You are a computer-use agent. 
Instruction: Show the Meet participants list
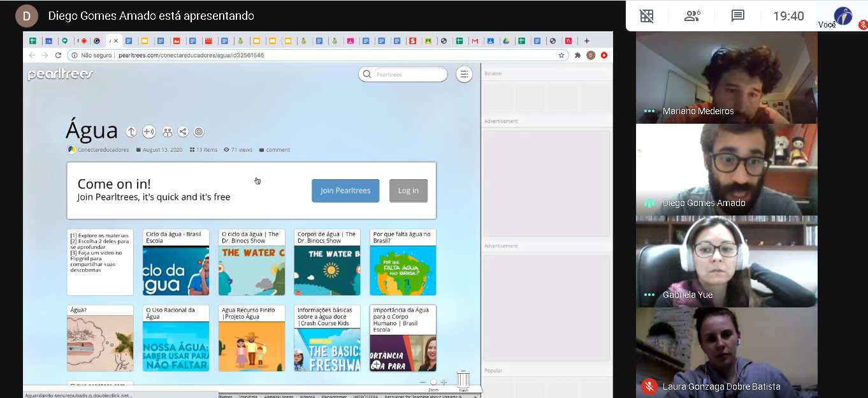tap(692, 17)
